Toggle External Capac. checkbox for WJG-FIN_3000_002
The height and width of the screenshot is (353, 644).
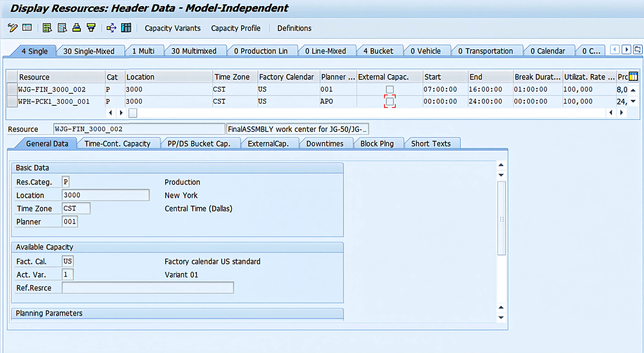click(390, 89)
